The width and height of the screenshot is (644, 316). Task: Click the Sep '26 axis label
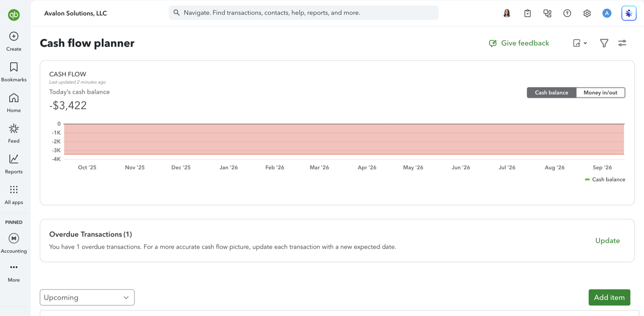(602, 167)
